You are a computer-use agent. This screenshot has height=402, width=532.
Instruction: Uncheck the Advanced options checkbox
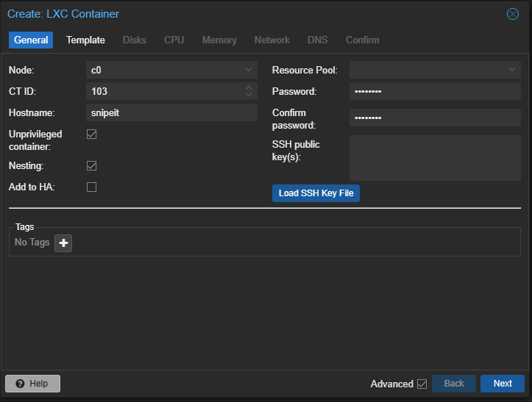click(422, 384)
